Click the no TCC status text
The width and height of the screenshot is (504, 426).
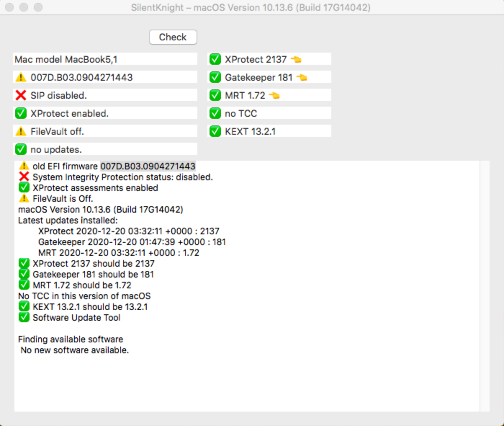[241, 114]
